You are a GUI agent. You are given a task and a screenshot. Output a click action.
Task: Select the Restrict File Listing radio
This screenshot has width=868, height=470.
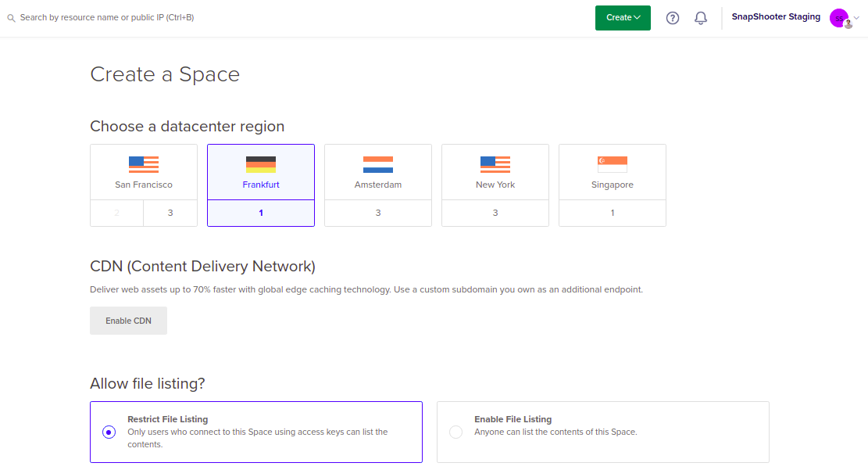click(x=109, y=432)
